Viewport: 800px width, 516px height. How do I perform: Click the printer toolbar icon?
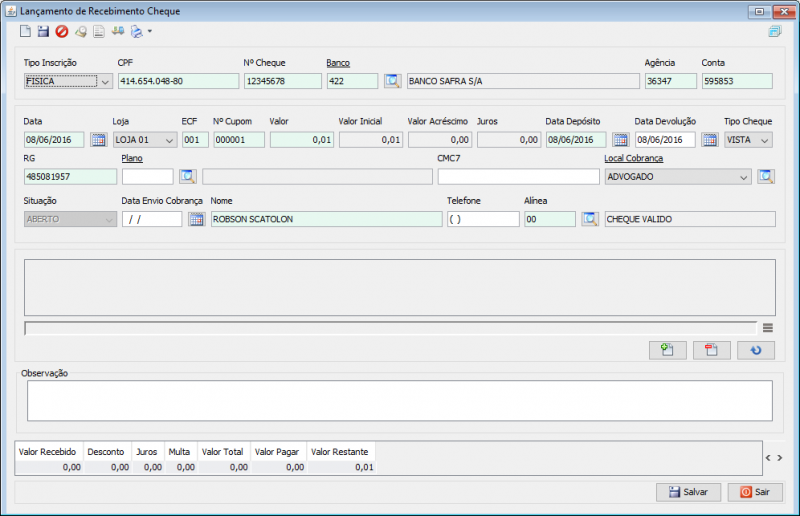click(137, 32)
